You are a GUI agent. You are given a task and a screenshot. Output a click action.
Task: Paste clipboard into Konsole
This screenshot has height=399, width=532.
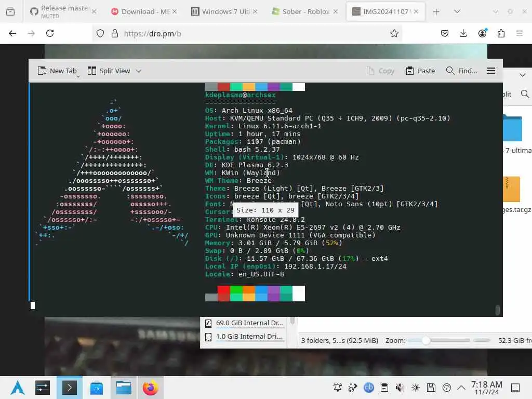(420, 71)
